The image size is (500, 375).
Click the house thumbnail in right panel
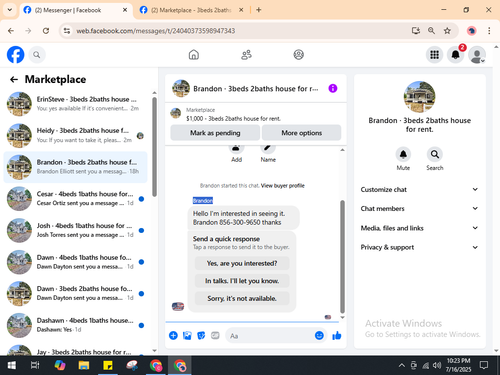tap(419, 97)
